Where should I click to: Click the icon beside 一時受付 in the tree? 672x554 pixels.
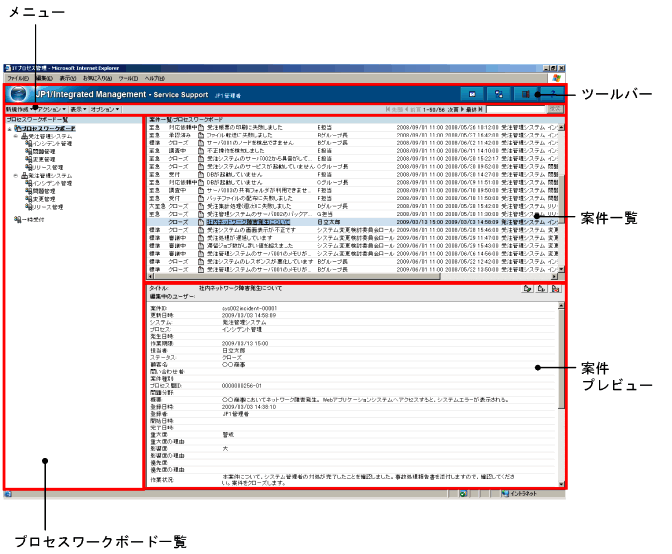click(18, 219)
